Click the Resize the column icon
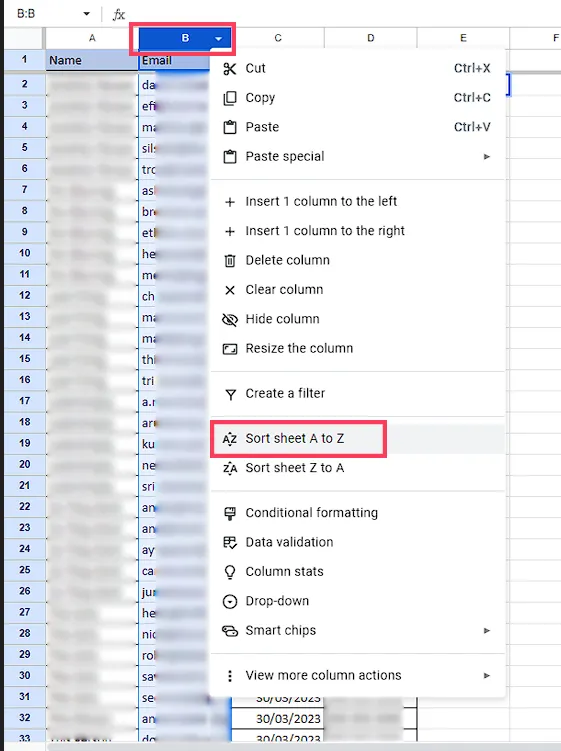 point(230,349)
